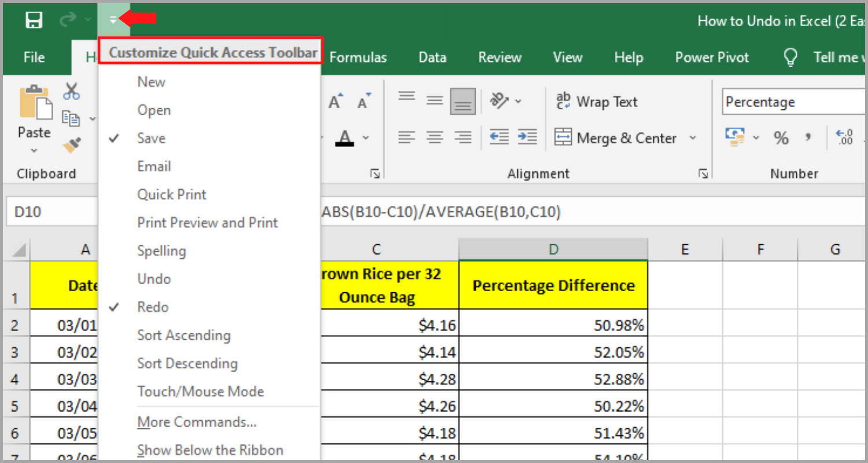Uncheck Save in the customize menu

point(151,138)
